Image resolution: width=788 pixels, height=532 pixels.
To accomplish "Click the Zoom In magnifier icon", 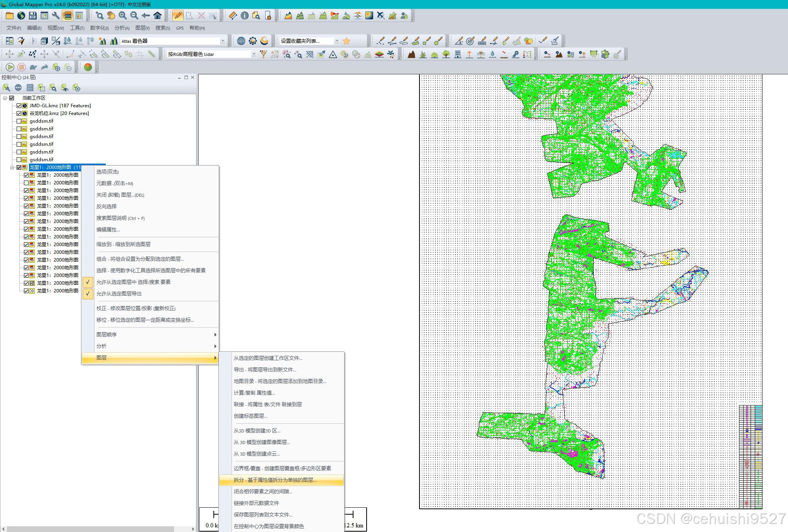I will (x=123, y=15).
